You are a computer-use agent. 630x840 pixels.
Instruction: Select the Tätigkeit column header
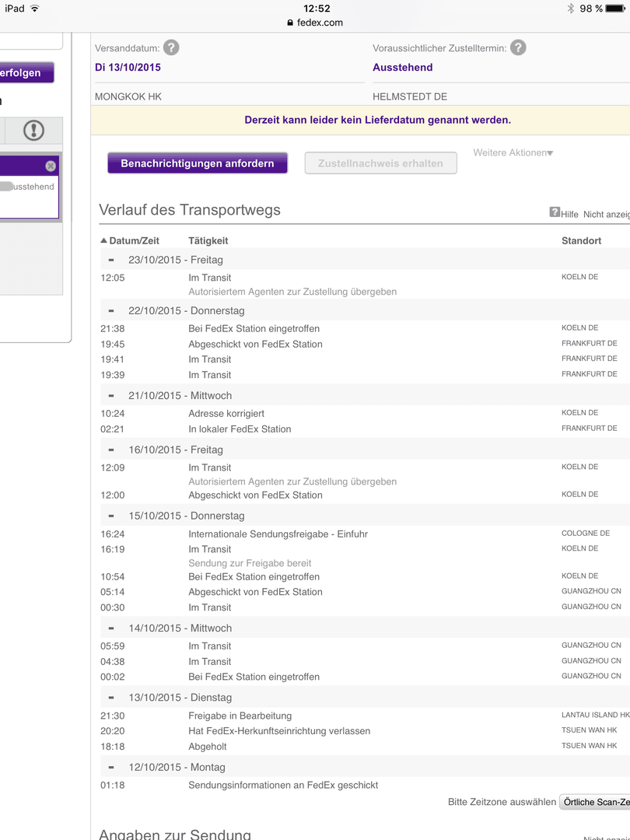point(208,240)
